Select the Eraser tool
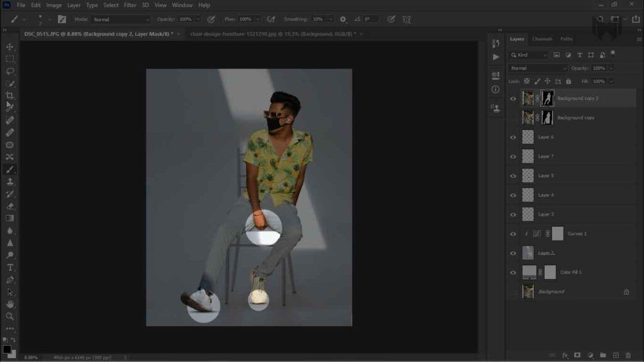Screen dimensions: 644x362 10,206
